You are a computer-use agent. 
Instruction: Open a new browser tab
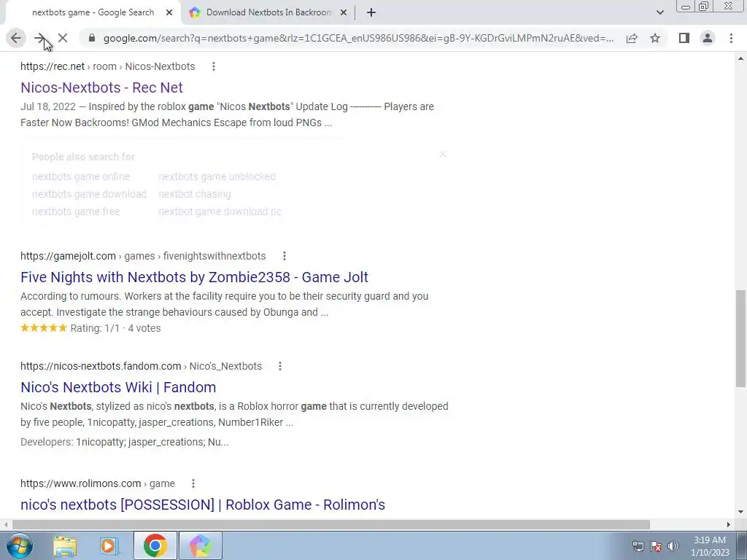pos(371,12)
